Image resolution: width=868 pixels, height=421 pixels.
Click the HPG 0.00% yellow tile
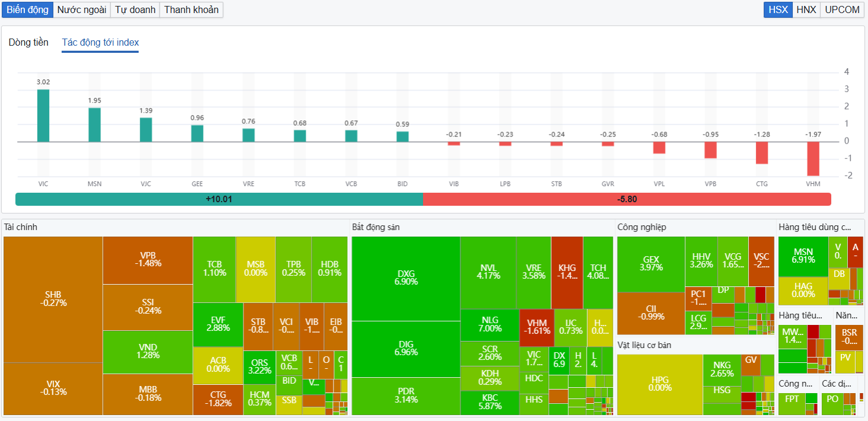(660, 384)
